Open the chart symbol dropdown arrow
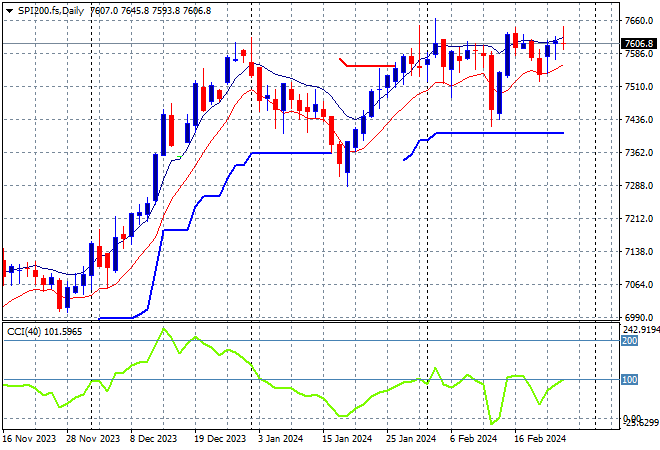 pos(9,9)
